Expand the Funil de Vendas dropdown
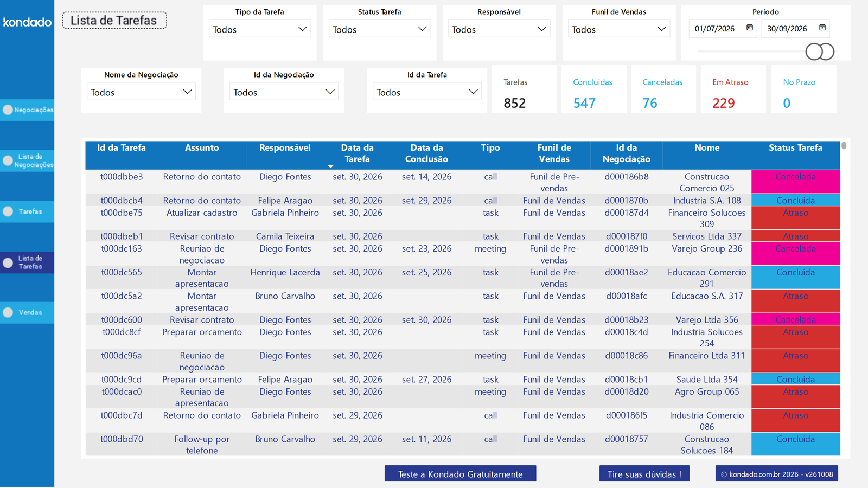The width and height of the screenshot is (868, 488). pos(619,29)
